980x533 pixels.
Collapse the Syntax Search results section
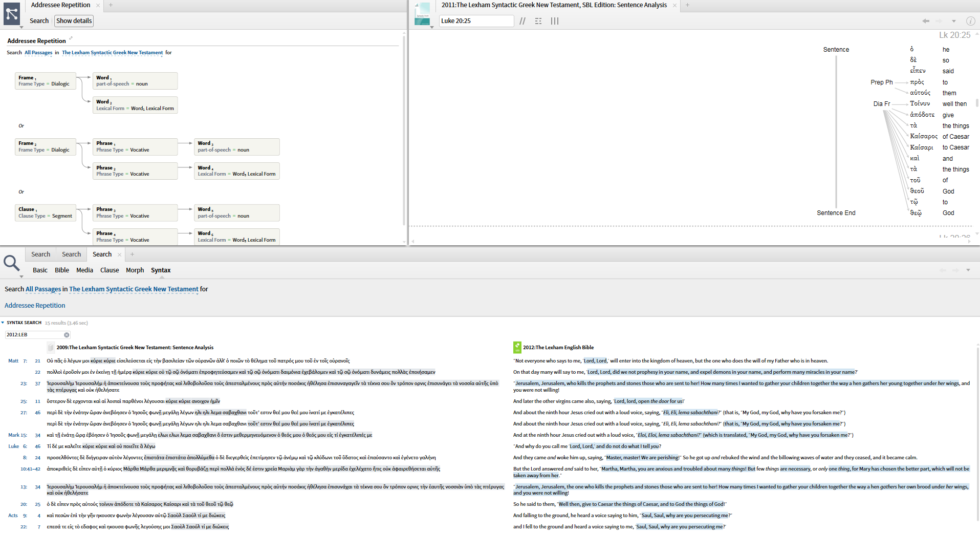[3, 323]
